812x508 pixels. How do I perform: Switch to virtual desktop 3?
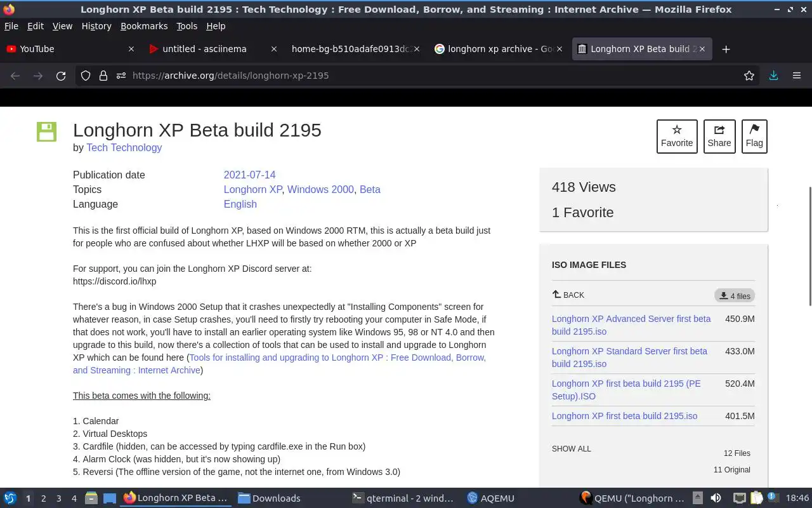pyautogui.click(x=58, y=498)
